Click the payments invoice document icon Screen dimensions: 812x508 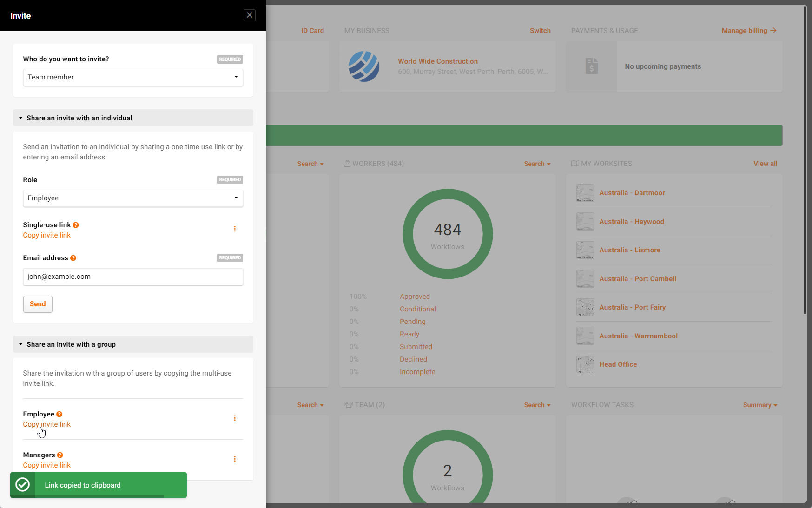tap(592, 66)
